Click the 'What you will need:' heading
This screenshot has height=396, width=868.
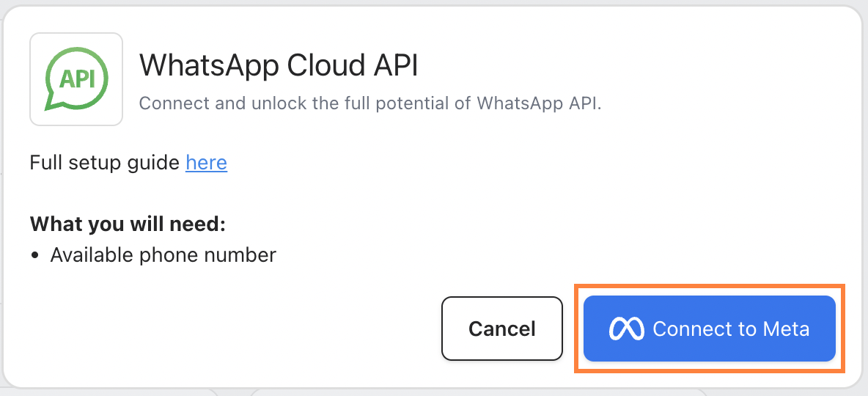click(x=128, y=224)
